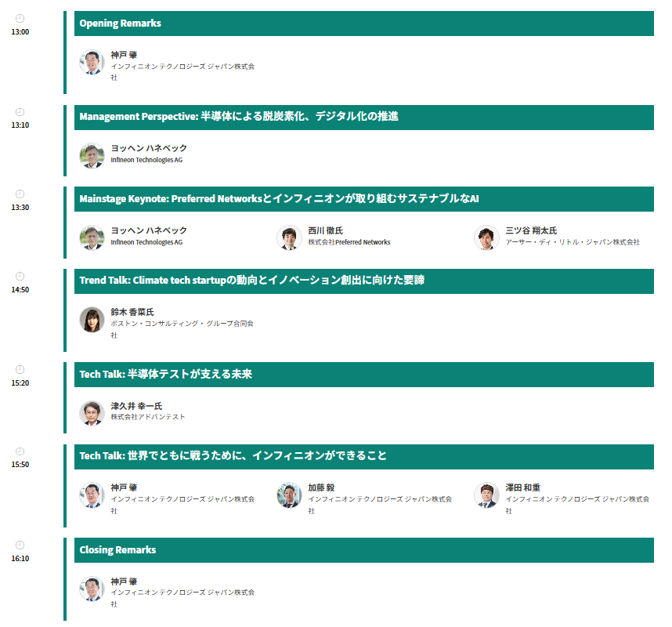Click Infineon Technologies AG under 13:30 session
This screenshot has height=627, width=672.
[146, 242]
